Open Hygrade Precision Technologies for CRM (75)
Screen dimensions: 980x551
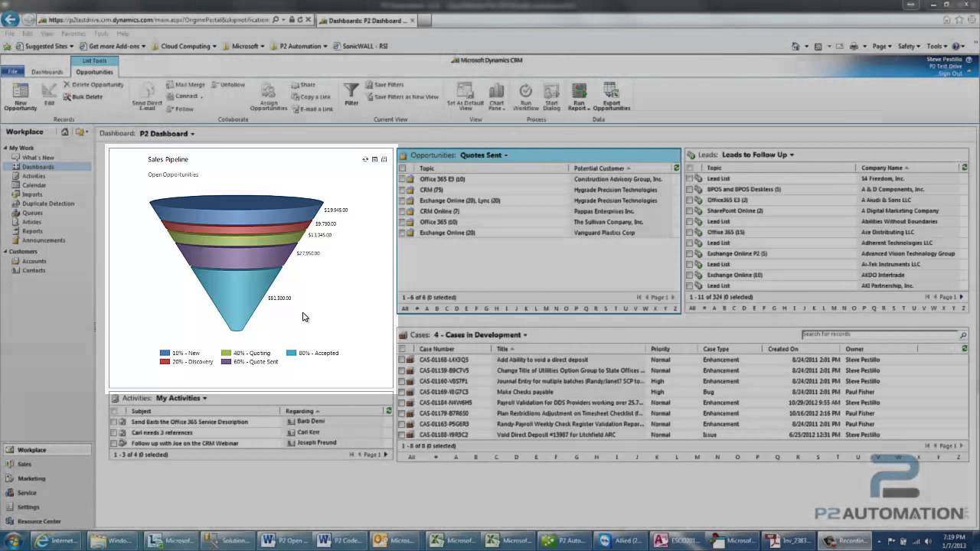pos(615,190)
